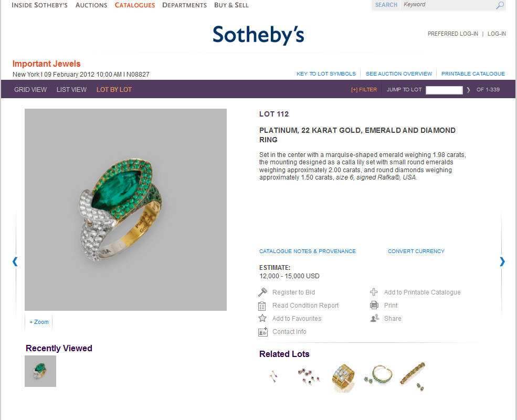Click the star icon for Add to Favourites
The width and height of the screenshot is (517, 420).
coord(262,318)
